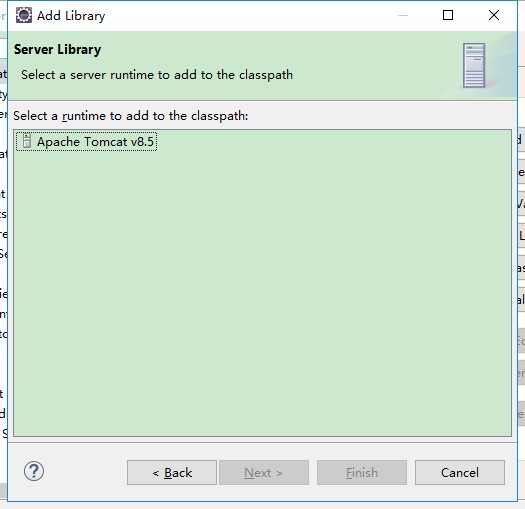Click the server tower icon in the banner
The width and height of the screenshot is (525, 509).
click(x=474, y=66)
